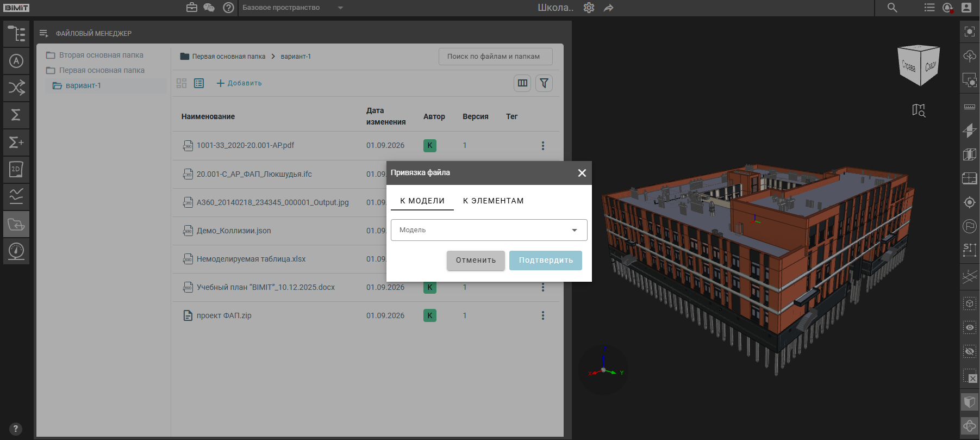Click the Добавить add file button
This screenshot has width=980, height=440.
pyautogui.click(x=239, y=83)
